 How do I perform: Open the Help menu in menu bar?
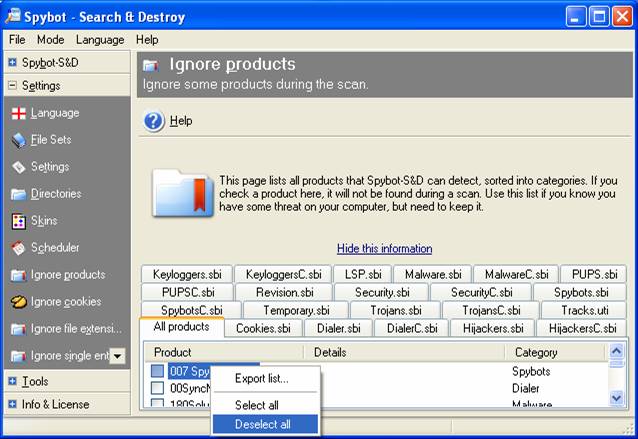(147, 40)
